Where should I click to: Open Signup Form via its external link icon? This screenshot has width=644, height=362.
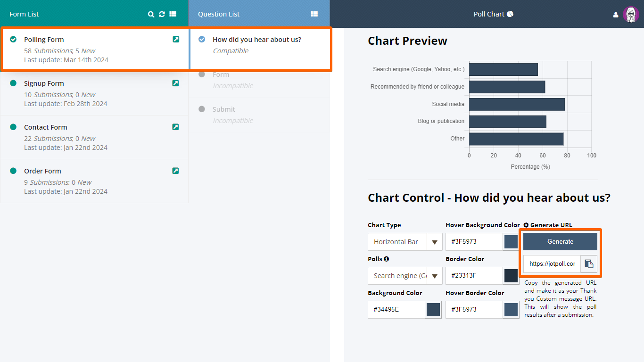pos(175,83)
